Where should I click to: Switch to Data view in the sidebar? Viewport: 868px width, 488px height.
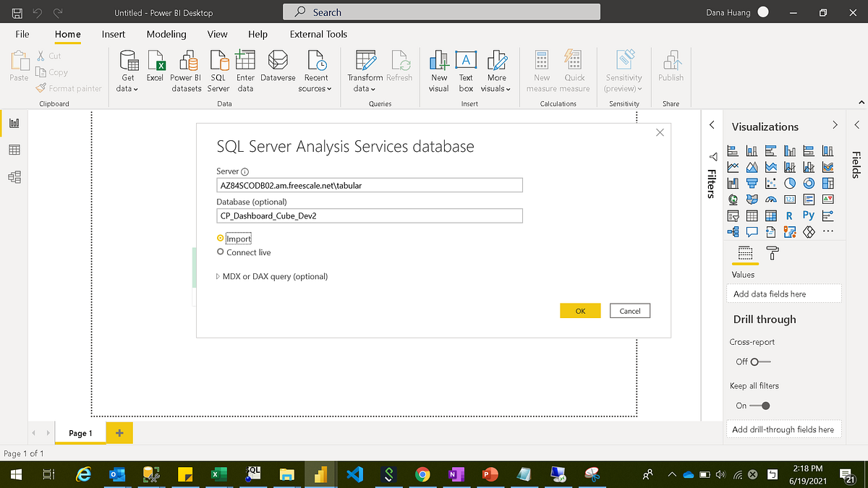tap(13, 150)
